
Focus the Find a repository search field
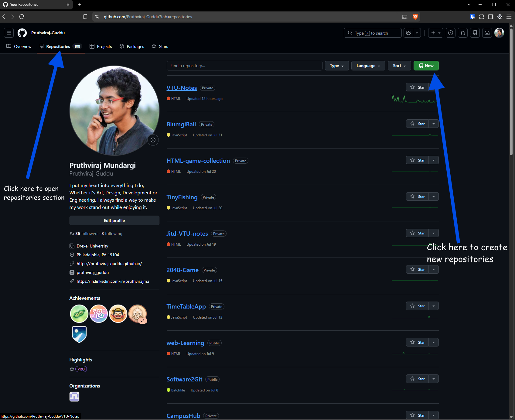(244, 66)
